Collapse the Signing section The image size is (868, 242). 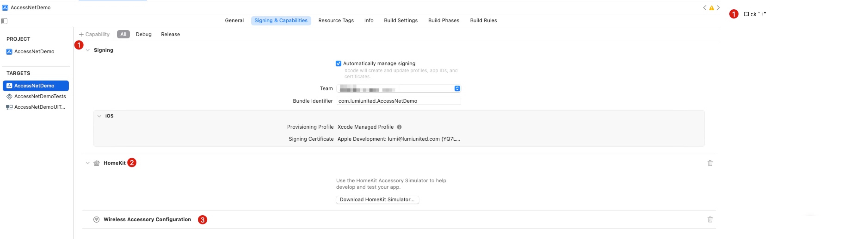(88, 50)
